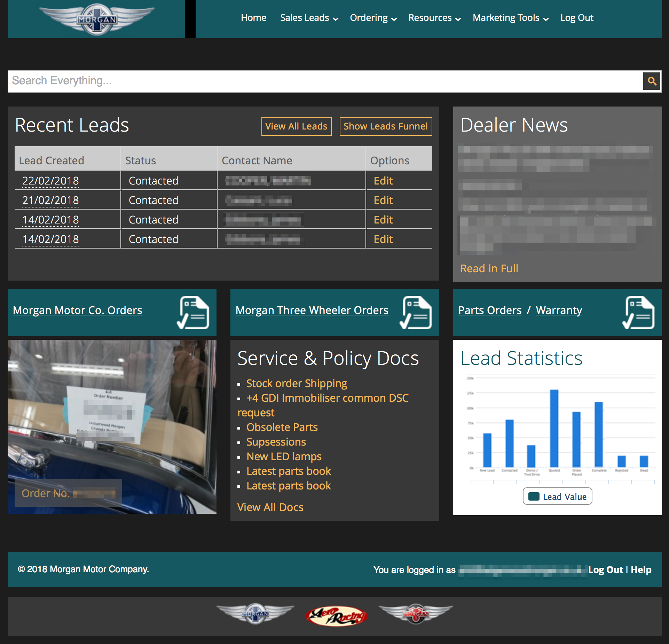
Task: Click the car windscreen order photo
Action: point(112,427)
